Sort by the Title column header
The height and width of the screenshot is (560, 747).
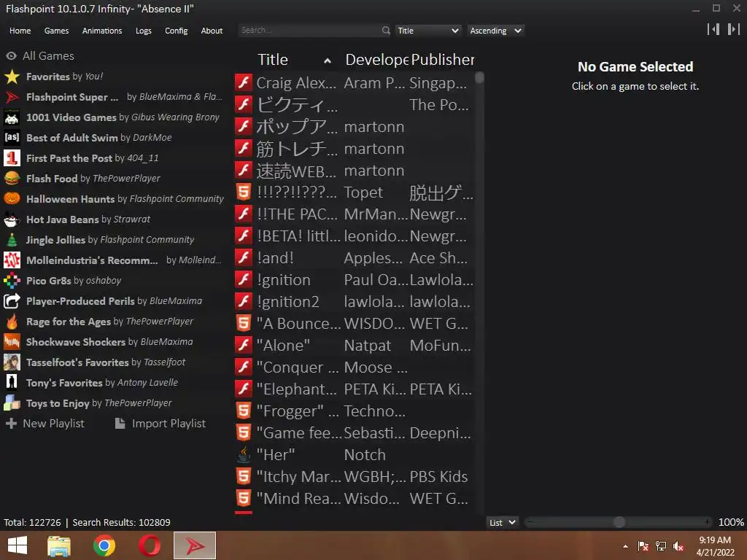[x=294, y=60]
